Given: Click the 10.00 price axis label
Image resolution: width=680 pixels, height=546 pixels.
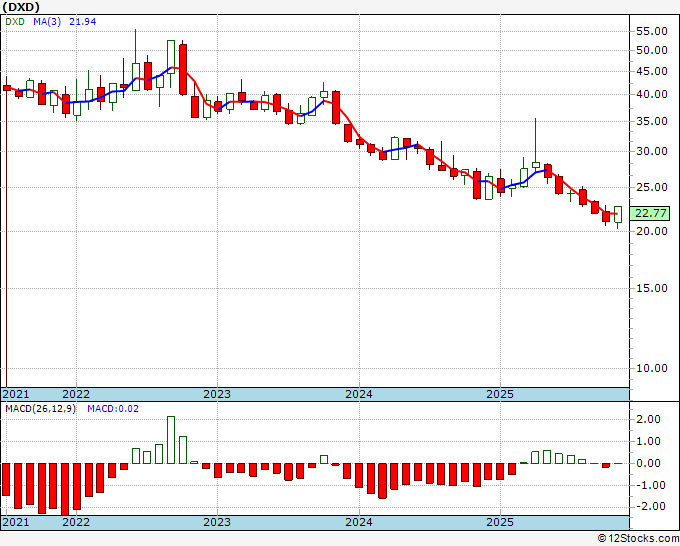Looking at the screenshot, I should coord(651,368).
